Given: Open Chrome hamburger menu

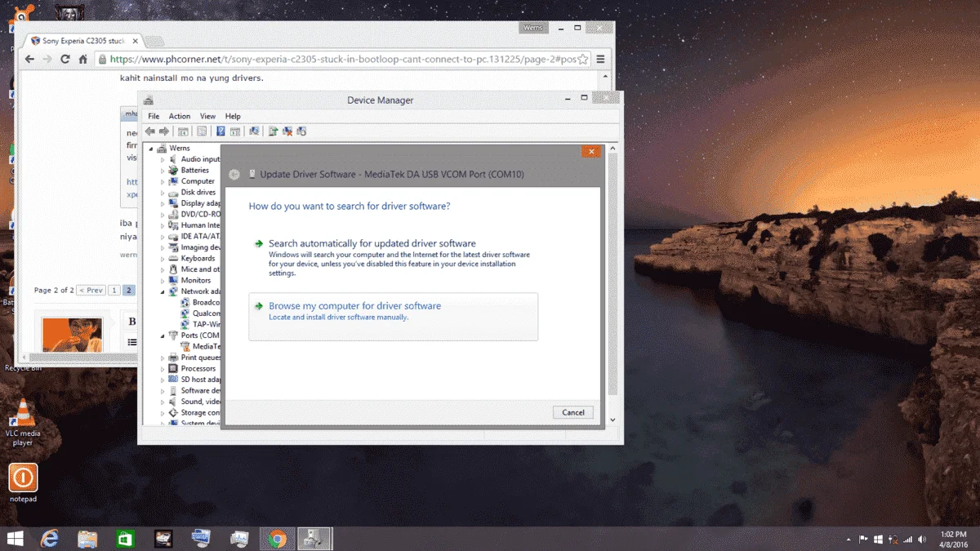Looking at the screenshot, I should coord(600,59).
